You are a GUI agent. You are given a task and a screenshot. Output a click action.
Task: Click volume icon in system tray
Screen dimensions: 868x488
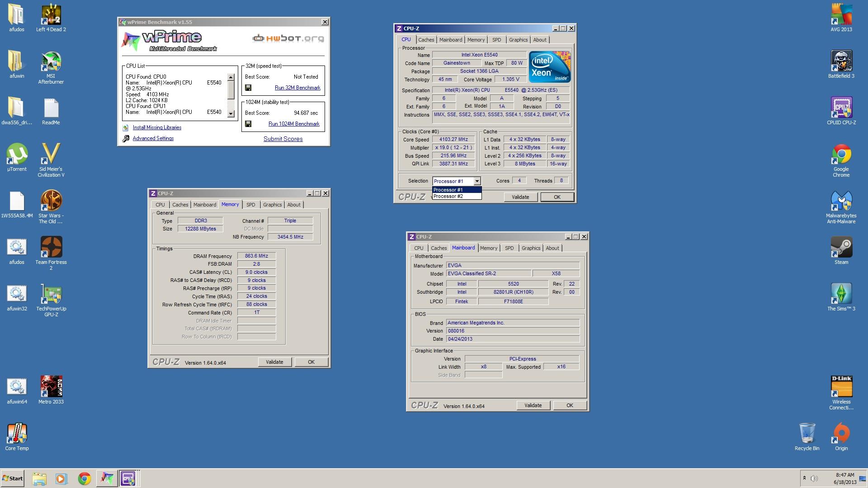(x=814, y=479)
